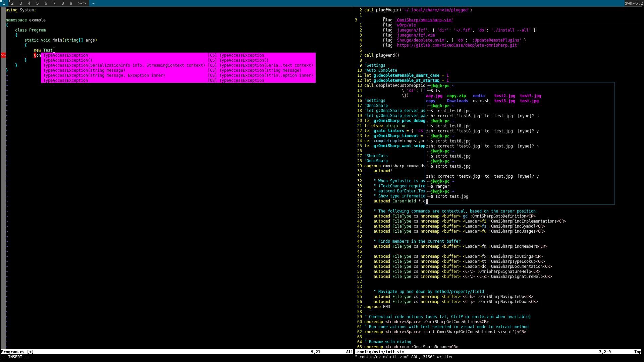Click the '-- INSERT --' mode indicator
The image size is (644, 362).
[15, 357]
